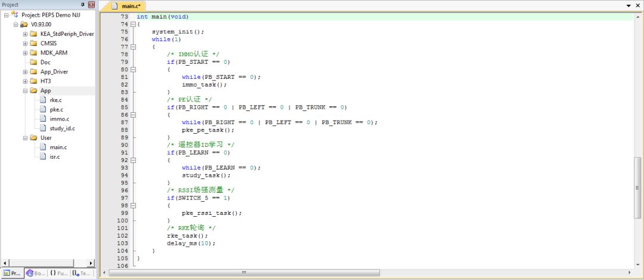Collapse the code fold at line 74
Screen dimensions: 644x280
[133, 24]
